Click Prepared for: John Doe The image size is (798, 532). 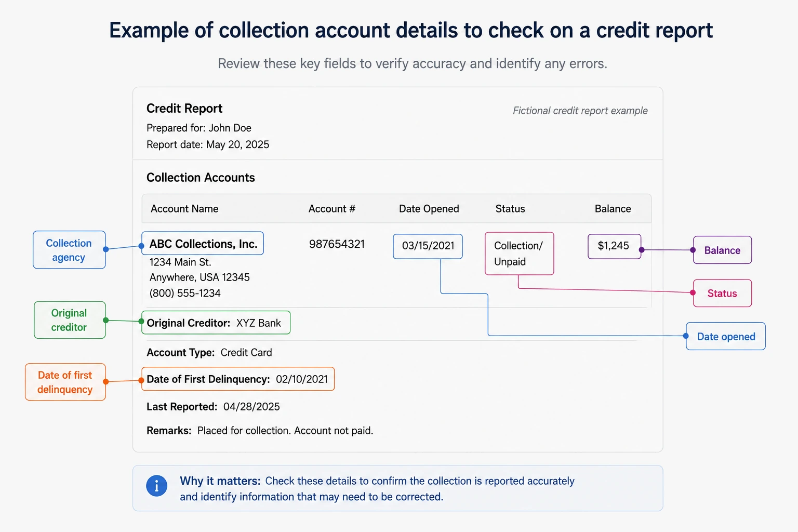199,128
